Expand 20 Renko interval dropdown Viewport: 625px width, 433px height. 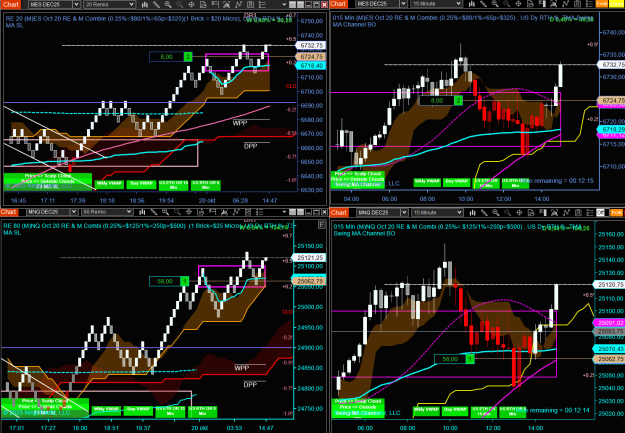click(x=131, y=4)
